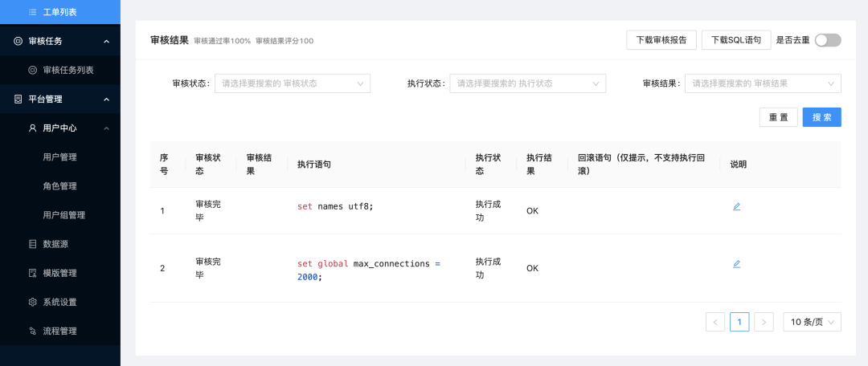
Task: Click the 工单列表 list icon
Action: (33, 12)
